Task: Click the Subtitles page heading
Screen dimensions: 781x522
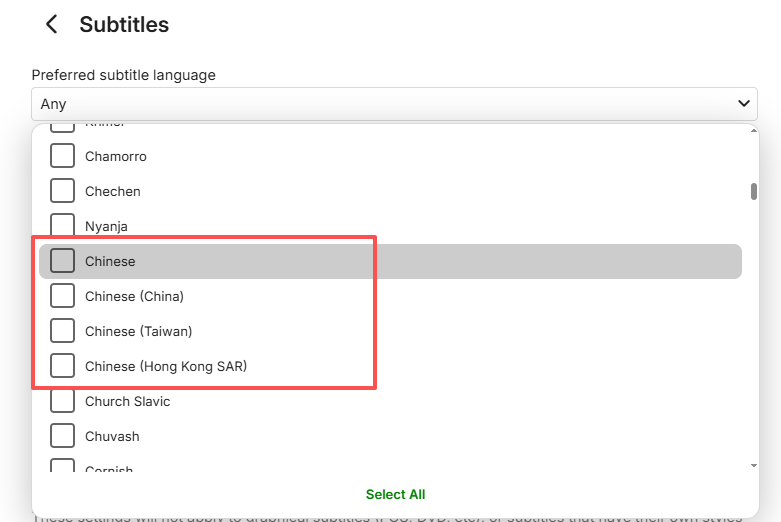Action: click(x=124, y=25)
